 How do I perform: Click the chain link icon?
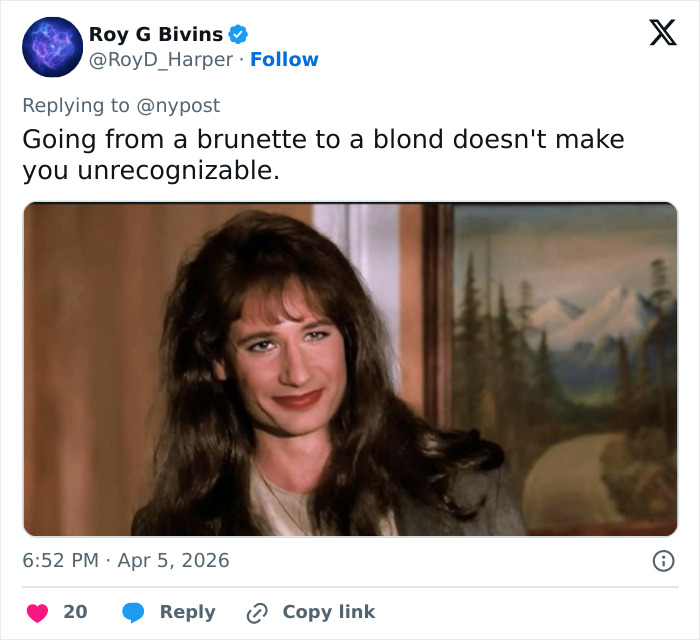point(258,612)
